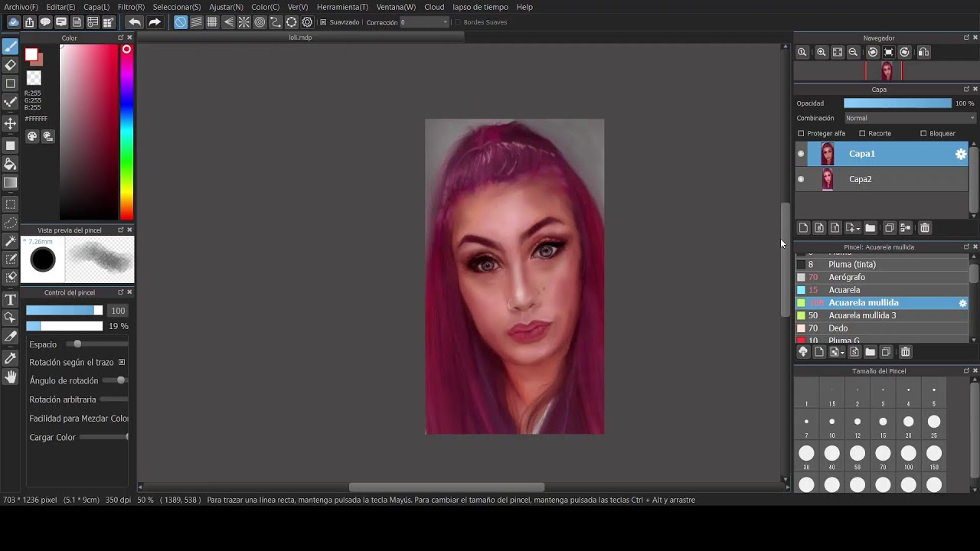This screenshot has width=980, height=551.
Task: Select the Fill shape tool
Action: (x=11, y=145)
